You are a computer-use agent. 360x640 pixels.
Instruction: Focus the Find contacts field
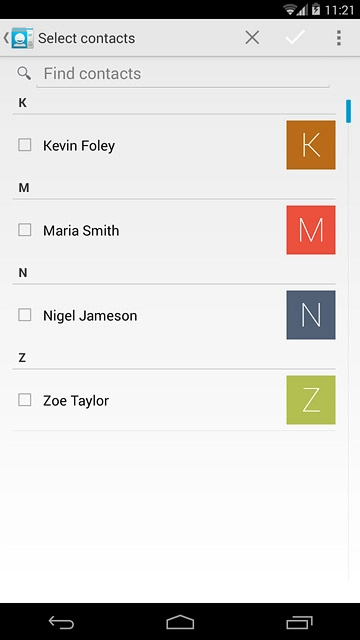[x=183, y=74]
